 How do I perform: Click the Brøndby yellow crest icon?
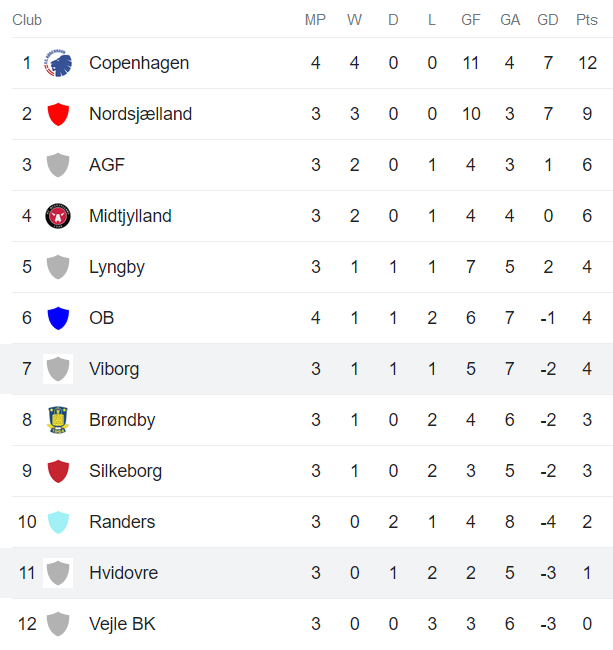58,420
